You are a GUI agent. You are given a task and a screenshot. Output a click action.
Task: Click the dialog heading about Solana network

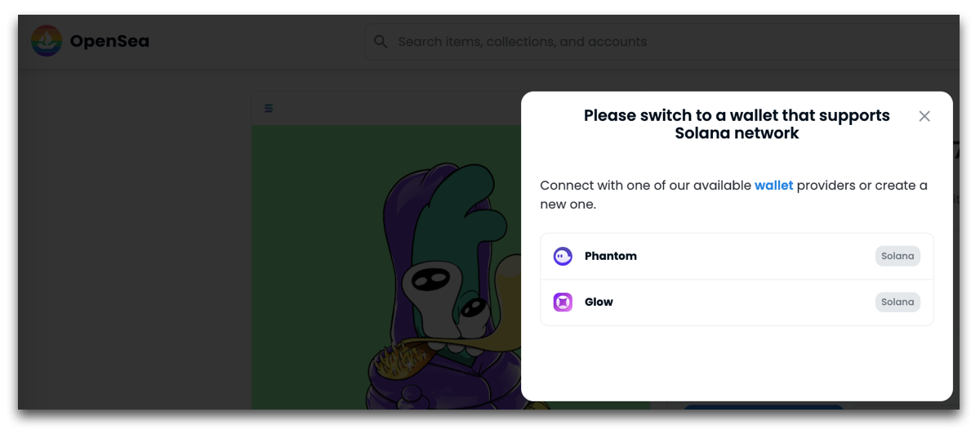[x=737, y=124]
